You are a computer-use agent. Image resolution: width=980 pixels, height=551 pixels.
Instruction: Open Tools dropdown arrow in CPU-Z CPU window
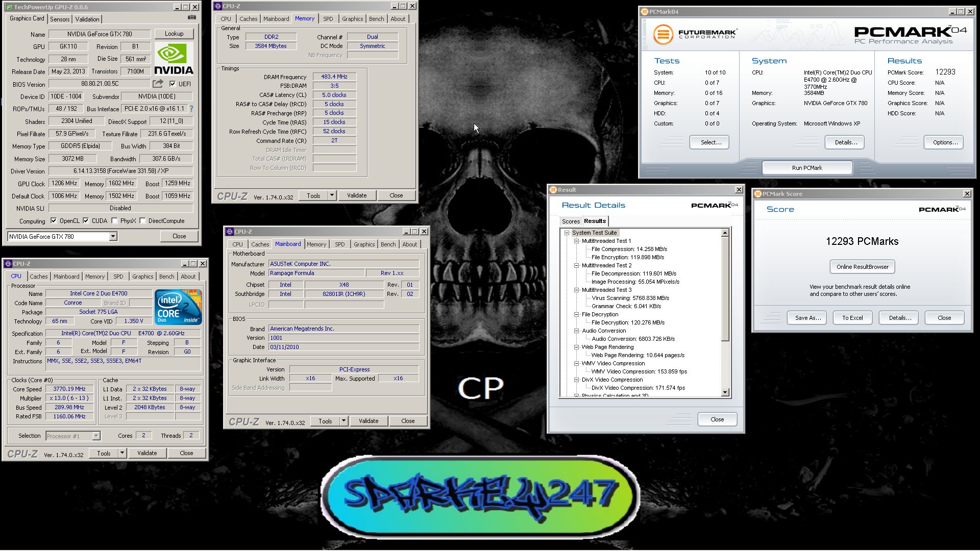point(122,453)
